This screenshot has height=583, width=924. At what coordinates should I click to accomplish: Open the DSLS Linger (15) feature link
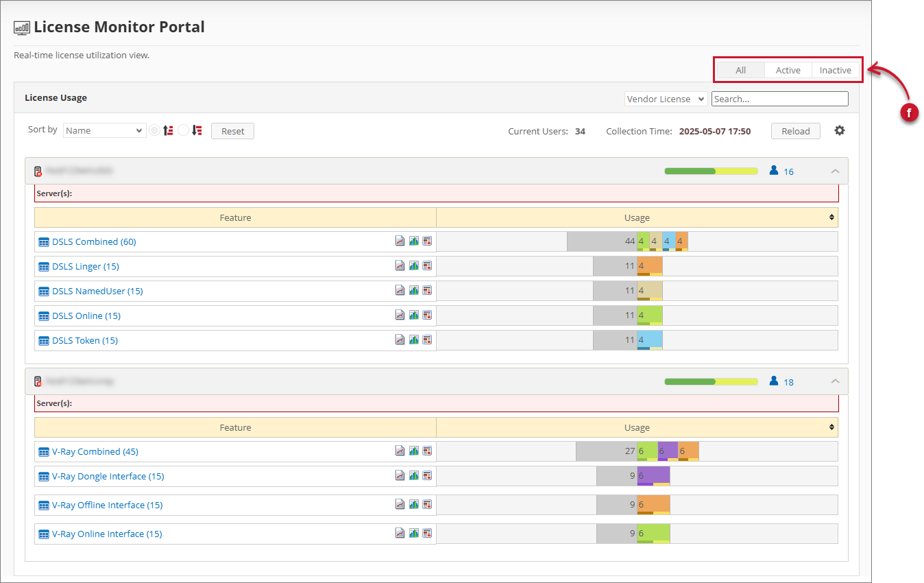[x=86, y=266]
